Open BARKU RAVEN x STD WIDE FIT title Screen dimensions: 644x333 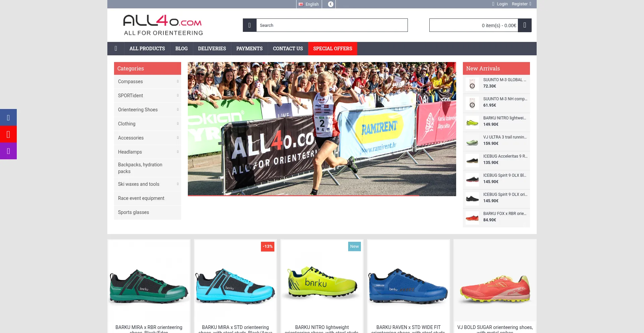408,329
